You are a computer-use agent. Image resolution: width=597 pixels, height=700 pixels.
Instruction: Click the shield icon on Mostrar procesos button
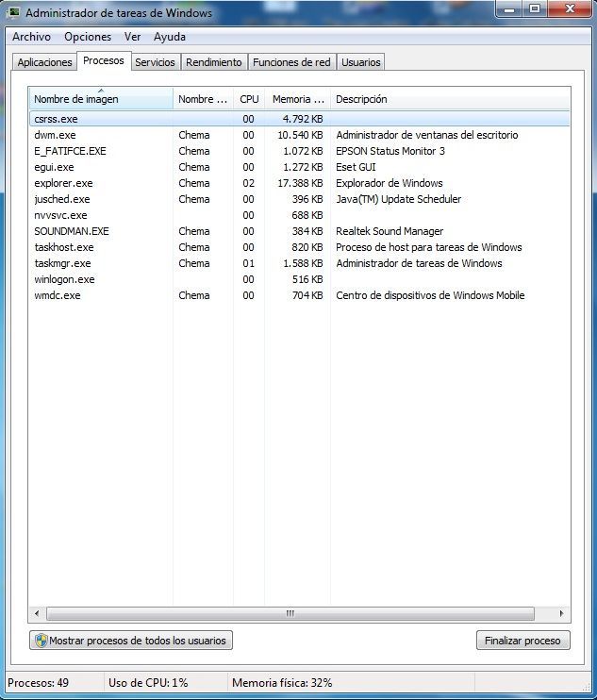coord(41,641)
